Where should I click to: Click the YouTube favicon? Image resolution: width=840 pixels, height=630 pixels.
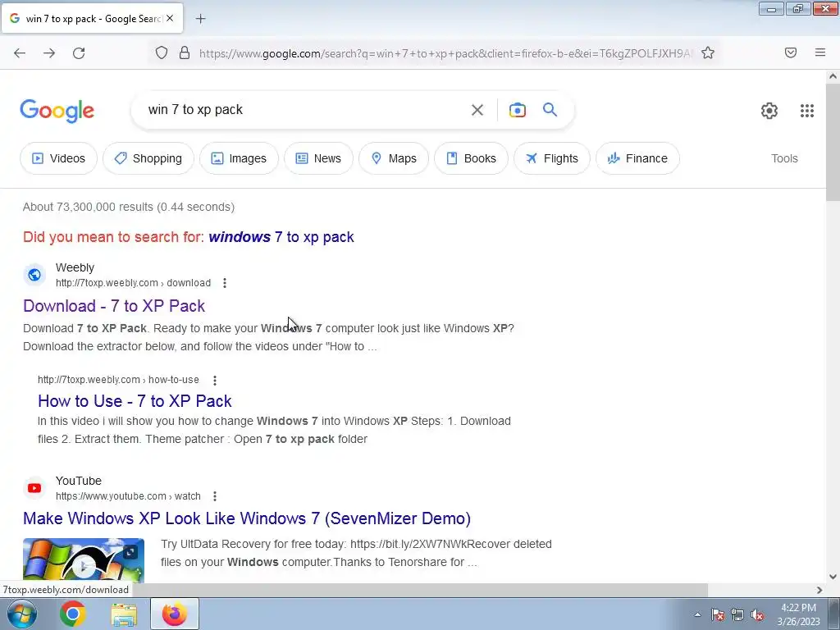pos(34,488)
